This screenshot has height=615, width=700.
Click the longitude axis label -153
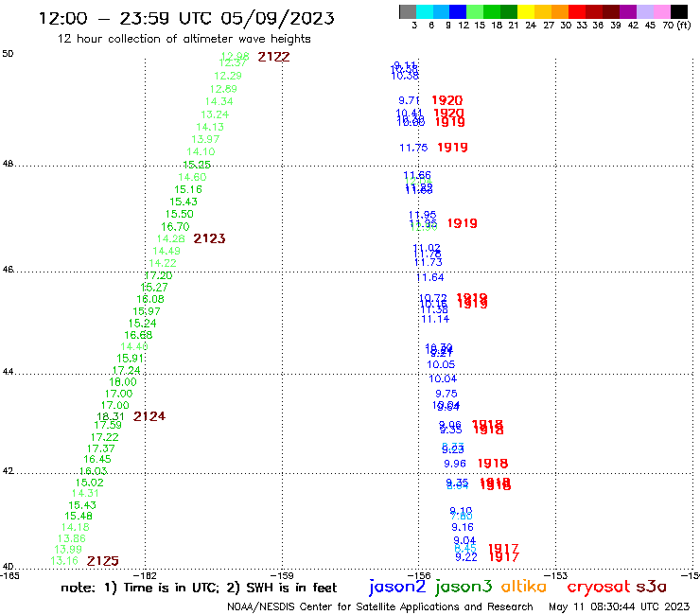(x=556, y=575)
